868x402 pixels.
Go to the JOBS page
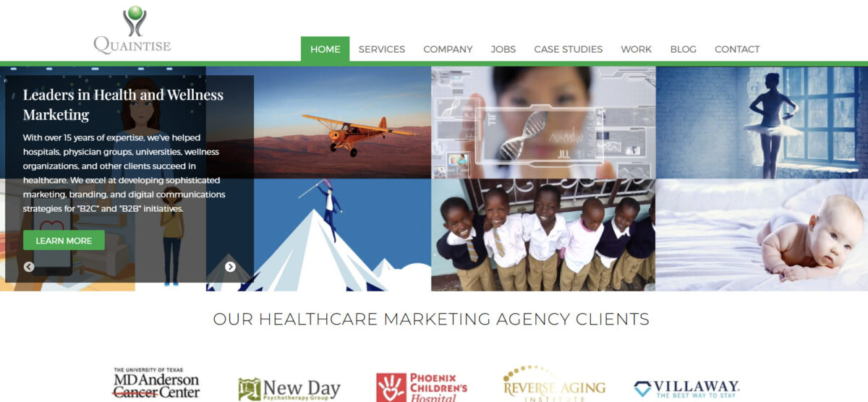tap(503, 49)
